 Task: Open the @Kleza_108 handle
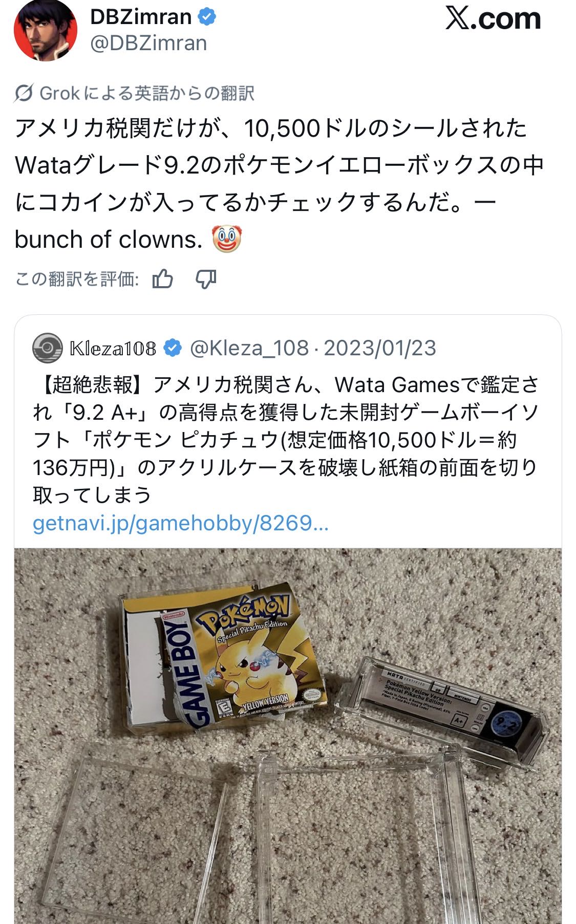249,348
